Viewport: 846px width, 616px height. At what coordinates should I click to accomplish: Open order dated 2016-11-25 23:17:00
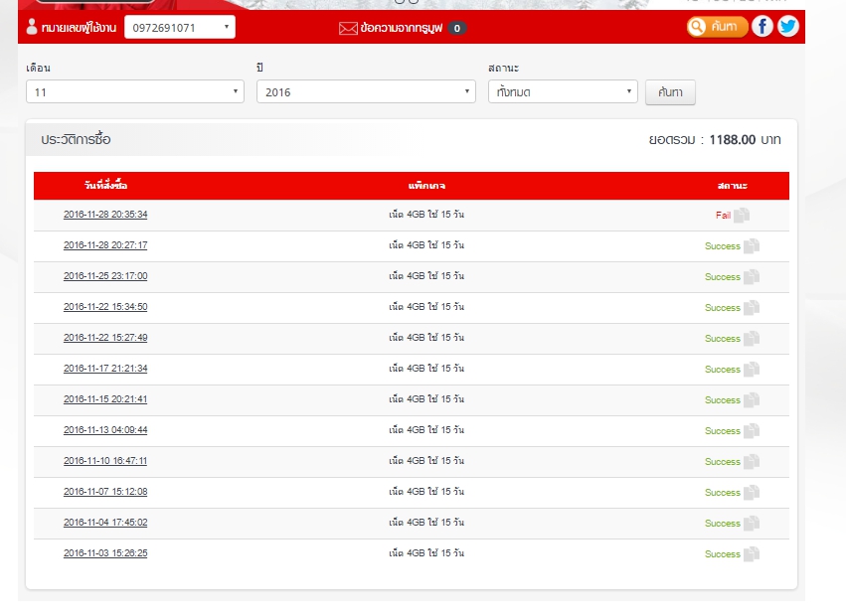coord(105,275)
